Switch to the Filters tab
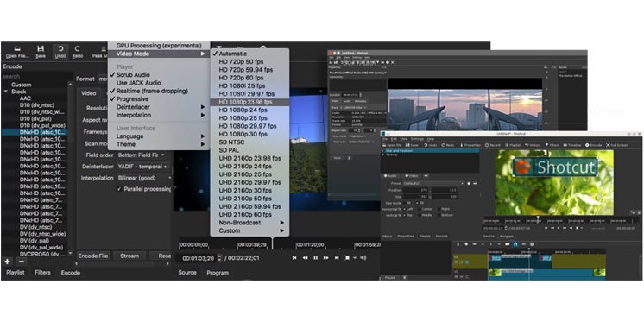Screen dimensions: 644x322 [42, 272]
